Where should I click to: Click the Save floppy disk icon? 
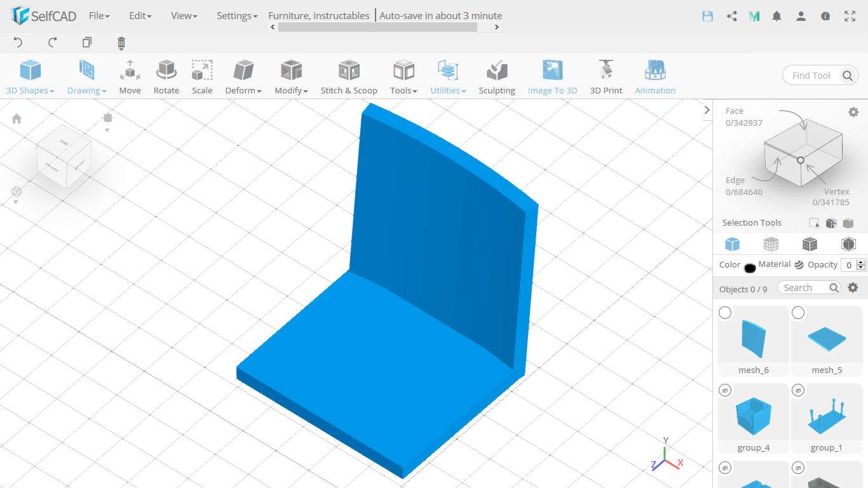pos(708,17)
